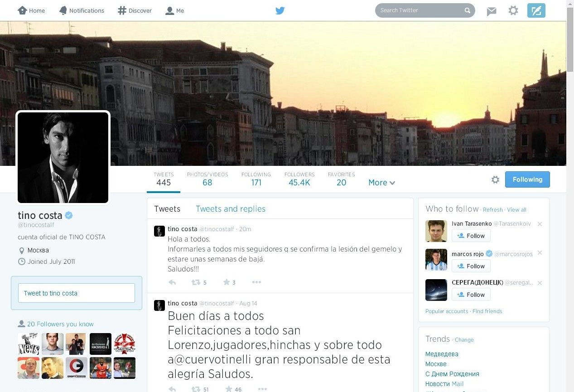Click the search magnifier icon

click(x=467, y=10)
